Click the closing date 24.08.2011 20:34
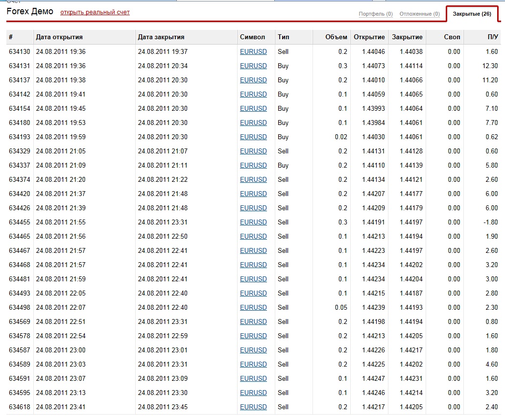The height and width of the screenshot is (420, 505). pyautogui.click(x=163, y=66)
